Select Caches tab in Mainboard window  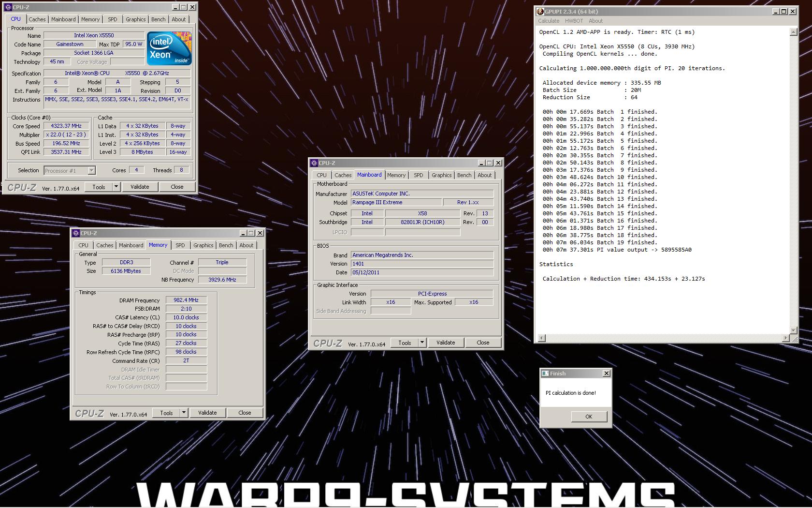pyautogui.click(x=343, y=175)
